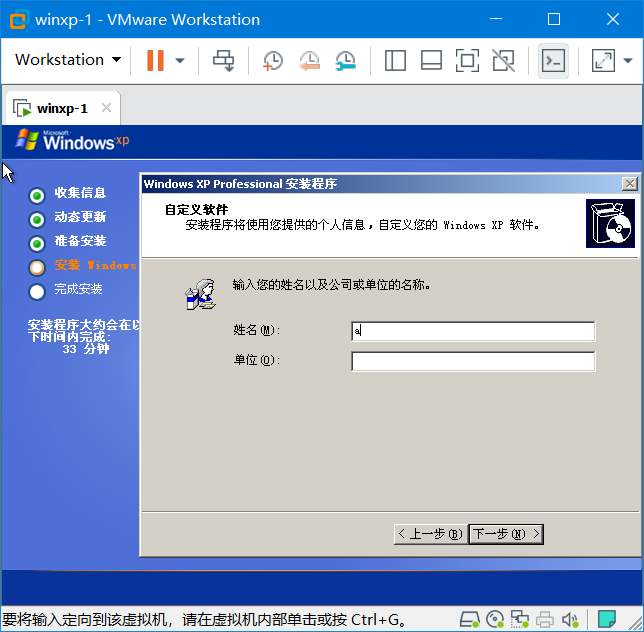Toggle the thumbnail bar view

coord(431,61)
